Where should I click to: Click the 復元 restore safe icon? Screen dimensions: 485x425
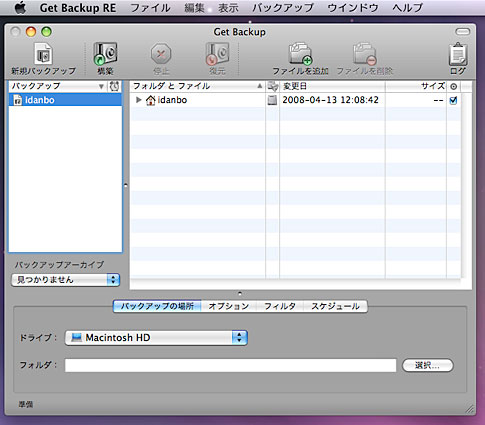click(217, 53)
